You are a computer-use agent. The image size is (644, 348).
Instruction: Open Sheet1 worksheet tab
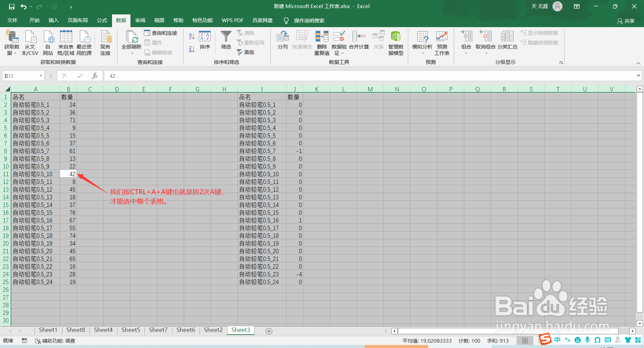tap(48, 330)
